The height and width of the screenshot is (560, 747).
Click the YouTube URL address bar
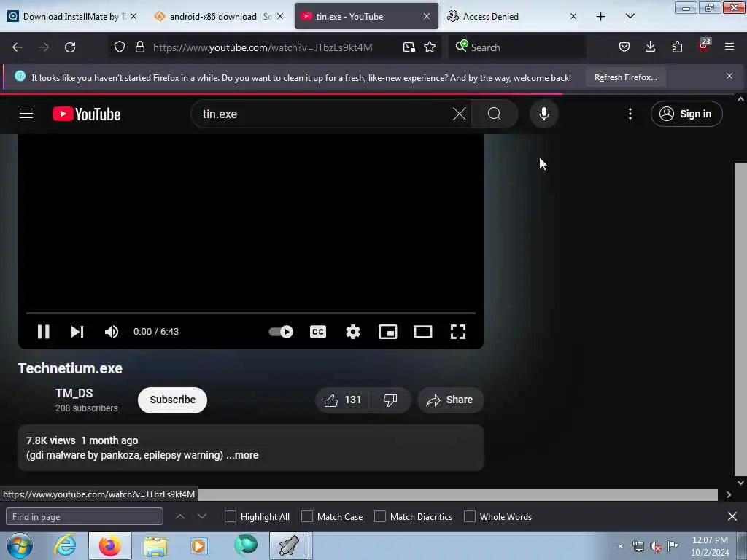[x=263, y=47]
